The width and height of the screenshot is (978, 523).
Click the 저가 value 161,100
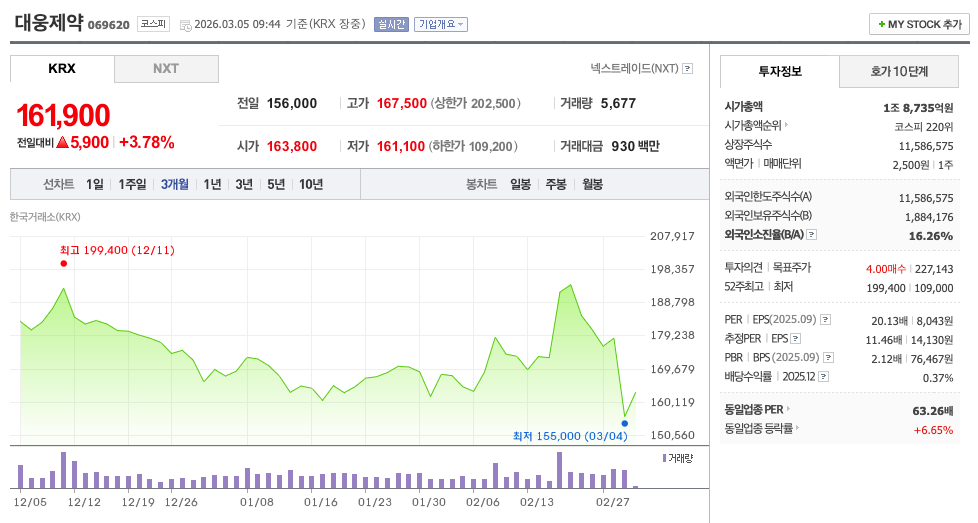pos(400,146)
